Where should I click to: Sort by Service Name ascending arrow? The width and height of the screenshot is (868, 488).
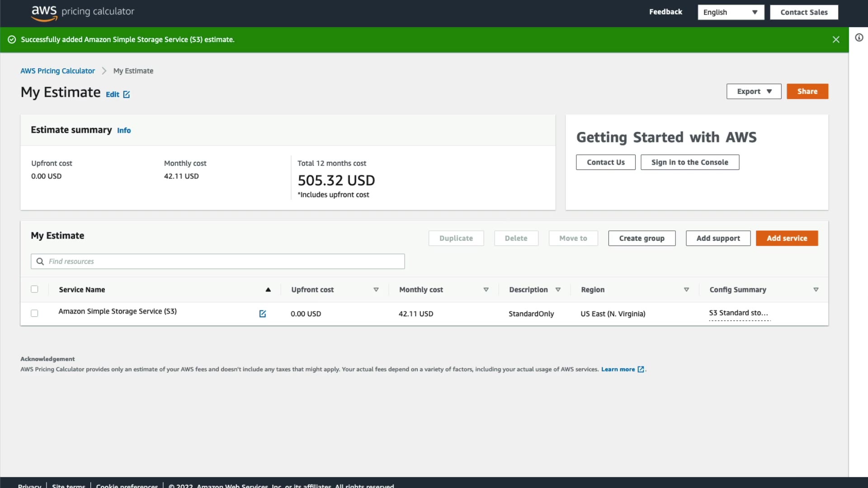pyautogui.click(x=268, y=290)
